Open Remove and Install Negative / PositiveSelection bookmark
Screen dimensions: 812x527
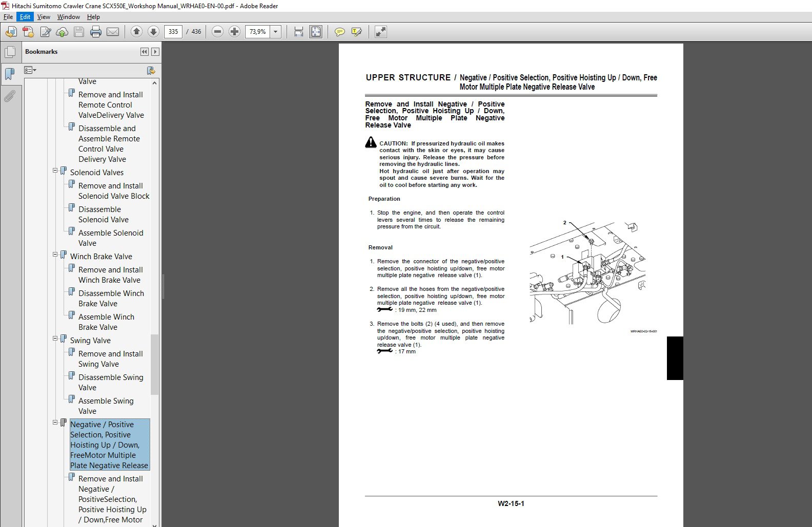tap(112, 499)
